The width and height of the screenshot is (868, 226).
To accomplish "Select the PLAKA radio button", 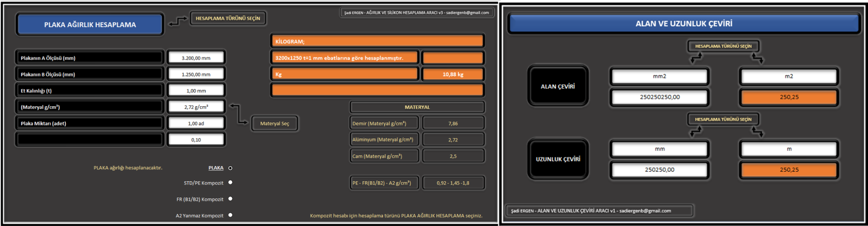I will (x=230, y=168).
